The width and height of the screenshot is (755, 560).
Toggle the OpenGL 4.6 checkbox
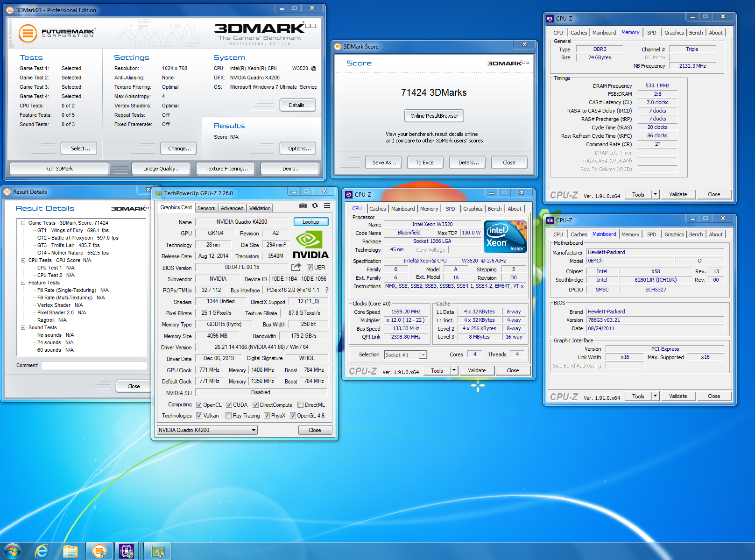pos(293,416)
